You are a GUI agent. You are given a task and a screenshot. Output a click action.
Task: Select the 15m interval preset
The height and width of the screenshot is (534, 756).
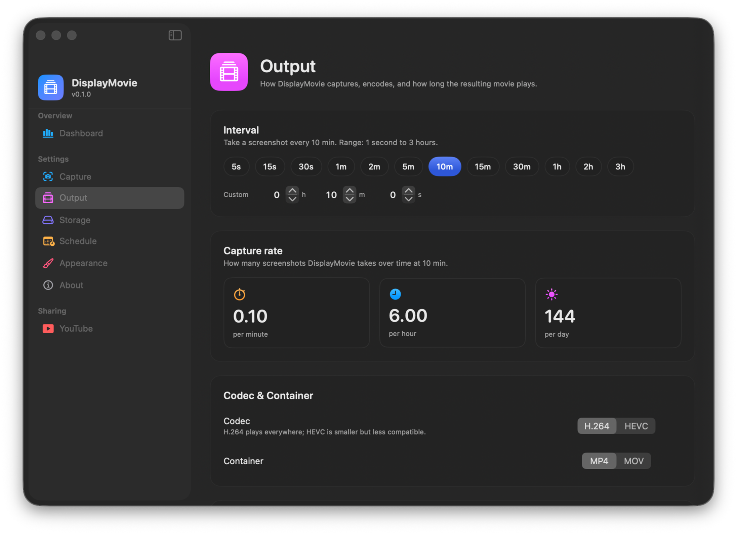(x=483, y=167)
